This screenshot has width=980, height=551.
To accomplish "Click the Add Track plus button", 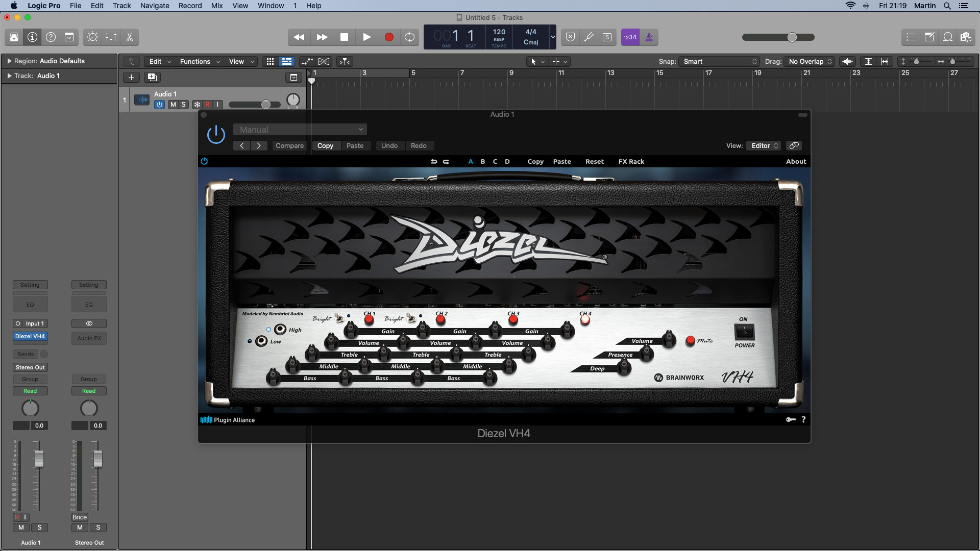I will (131, 77).
